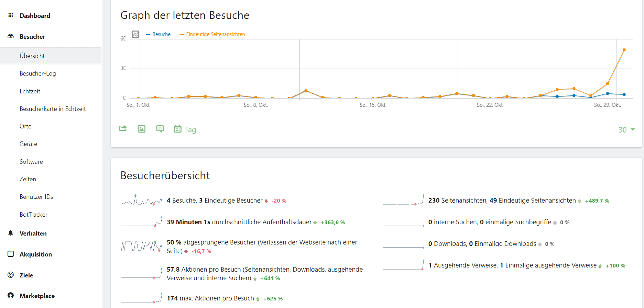The image size is (644, 308).
Task: Click the orange peak data point on the graph
Action: 624,50
